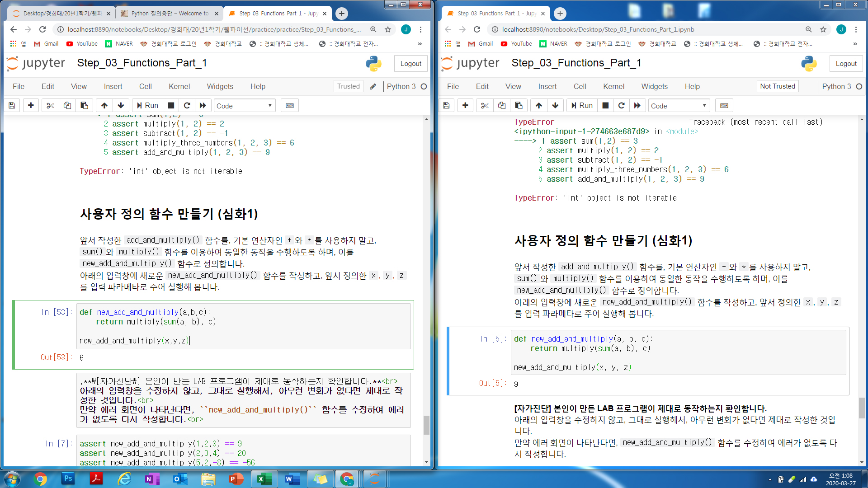
Task: Paste cells below in left notebook
Action: pyautogui.click(x=84, y=105)
